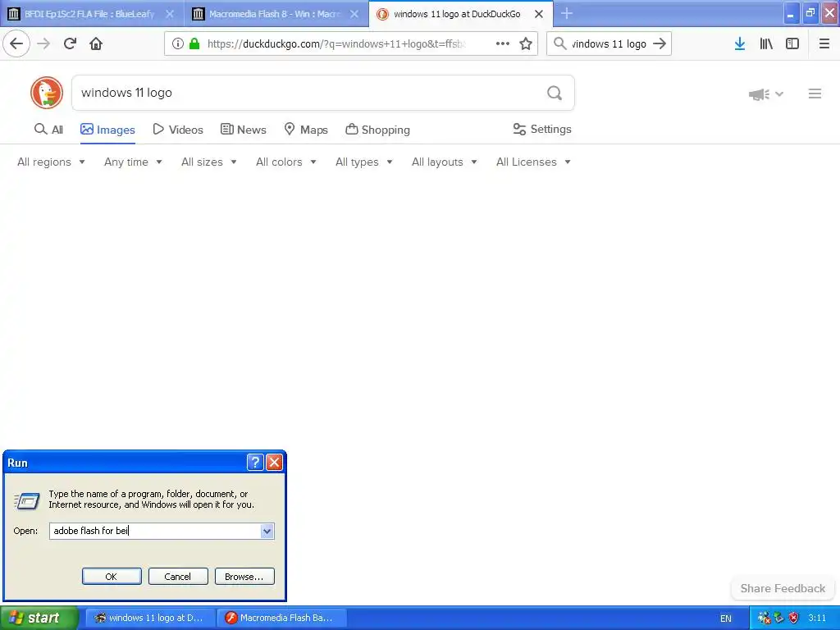Screen dimensions: 840x630
Task: Expand the All colors filter
Action: pos(286,162)
